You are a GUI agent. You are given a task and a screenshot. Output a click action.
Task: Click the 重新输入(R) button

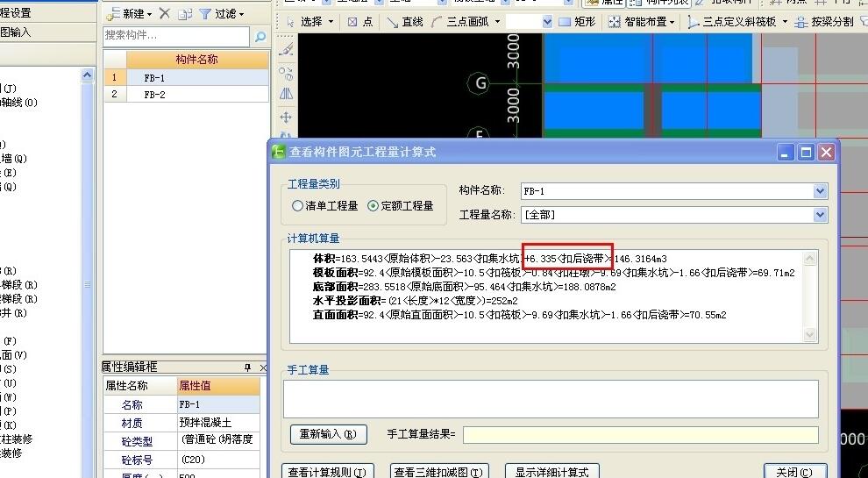click(328, 434)
